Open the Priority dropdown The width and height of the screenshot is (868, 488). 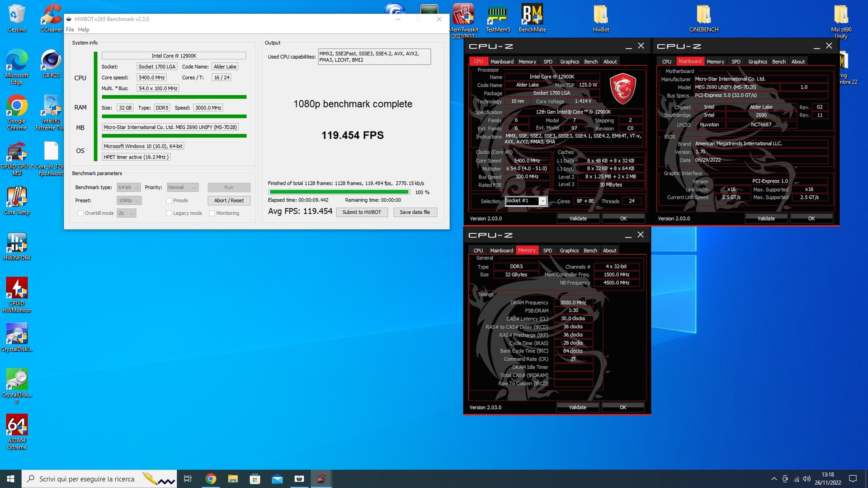click(x=183, y=188)
